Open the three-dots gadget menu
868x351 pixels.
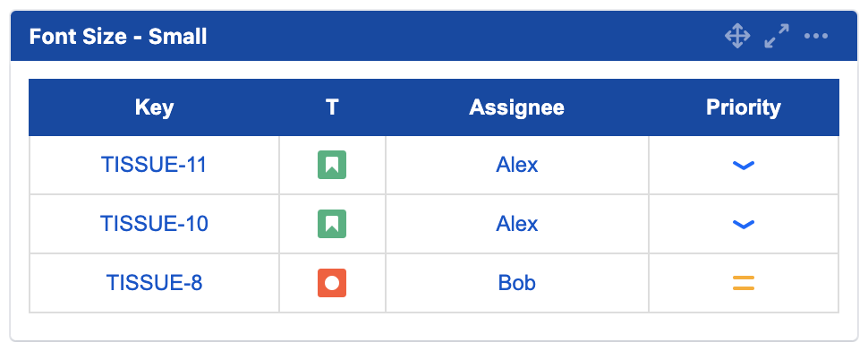click(x=816, y=37)
